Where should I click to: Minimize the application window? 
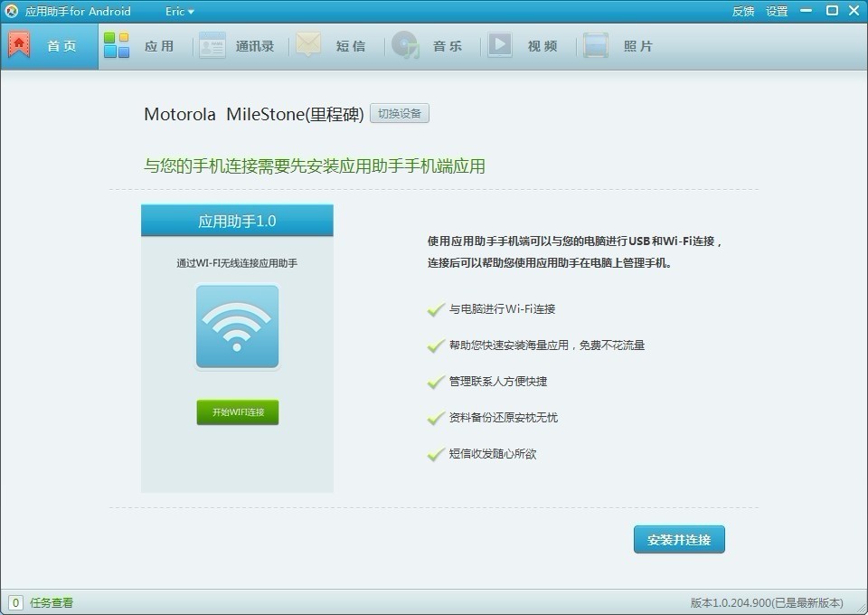tap(806, 11)
